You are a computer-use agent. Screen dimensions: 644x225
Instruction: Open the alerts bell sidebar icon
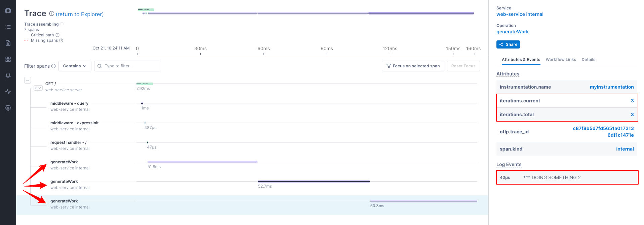pyautogui.click(x=8, y=75)
